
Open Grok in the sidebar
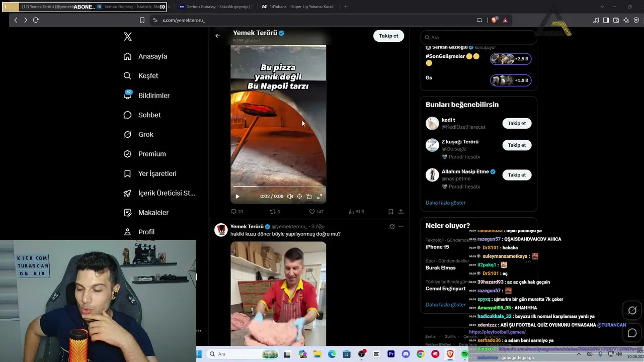pyautogui.click(x=138, y=134)
